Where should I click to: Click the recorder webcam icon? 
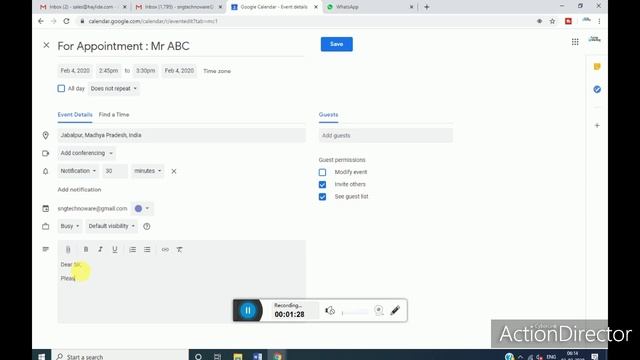click(378, 311)
